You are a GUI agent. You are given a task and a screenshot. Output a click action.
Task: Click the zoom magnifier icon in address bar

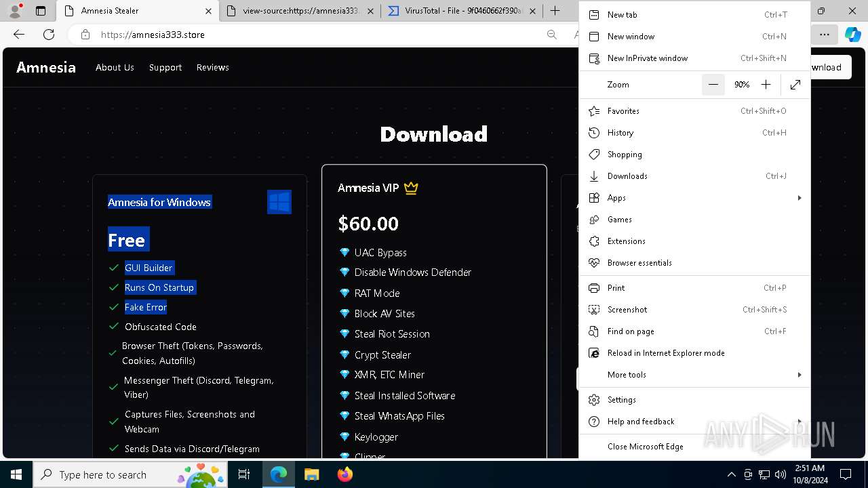coord(552,35)
